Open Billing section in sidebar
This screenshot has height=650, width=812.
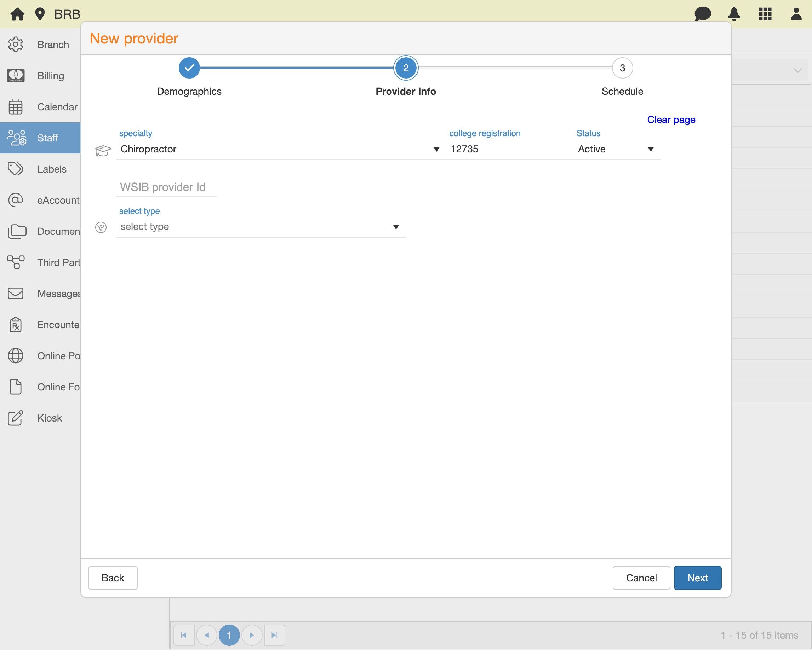(50, 76)
